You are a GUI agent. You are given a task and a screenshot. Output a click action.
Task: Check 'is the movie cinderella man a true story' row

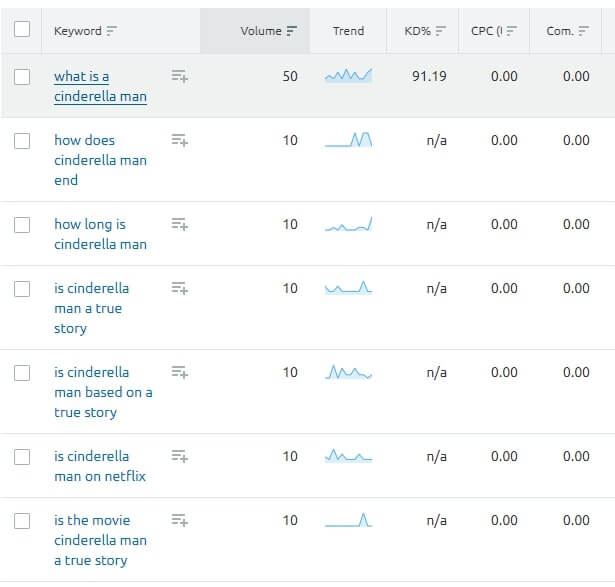[22, 521]
